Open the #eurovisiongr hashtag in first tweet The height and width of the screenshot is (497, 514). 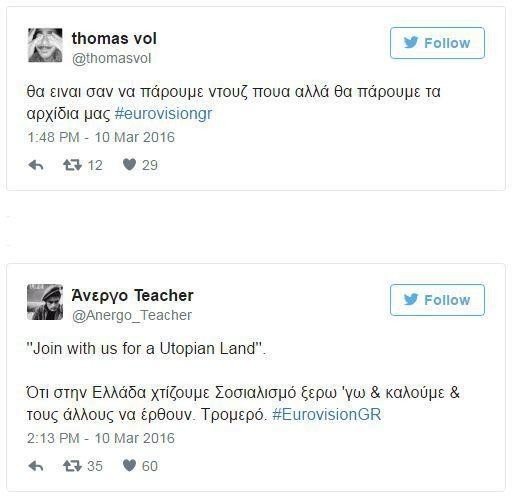(x=163, y=114)
